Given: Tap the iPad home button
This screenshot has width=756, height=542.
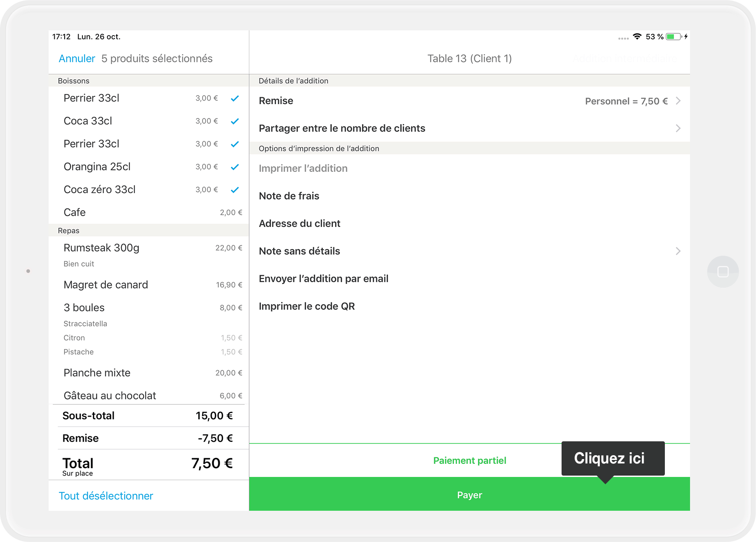Looking at the screenshot, I should click(723, 272).
